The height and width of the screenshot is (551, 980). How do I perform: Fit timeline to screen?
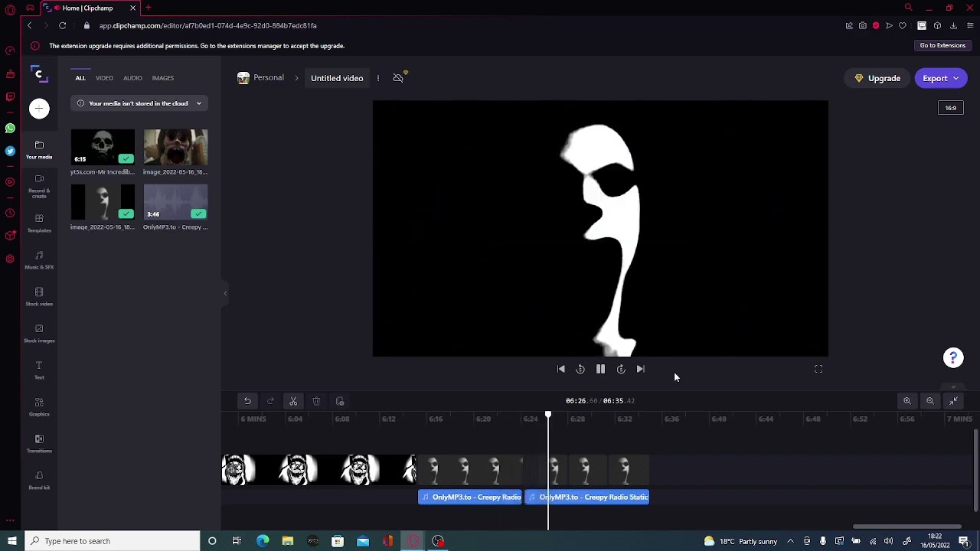954,401
